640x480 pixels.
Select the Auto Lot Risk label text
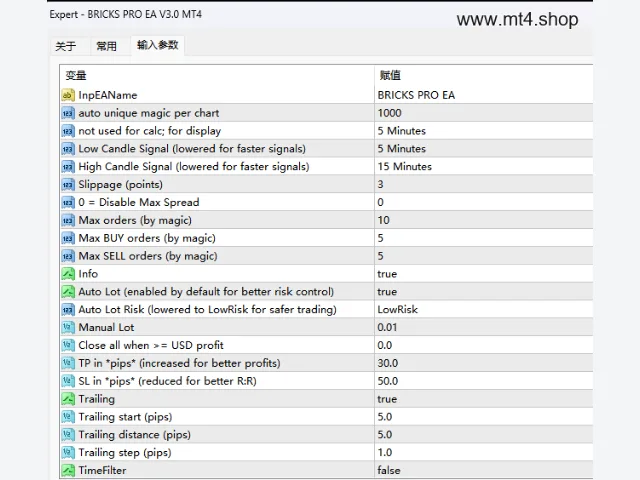[207, 310]
